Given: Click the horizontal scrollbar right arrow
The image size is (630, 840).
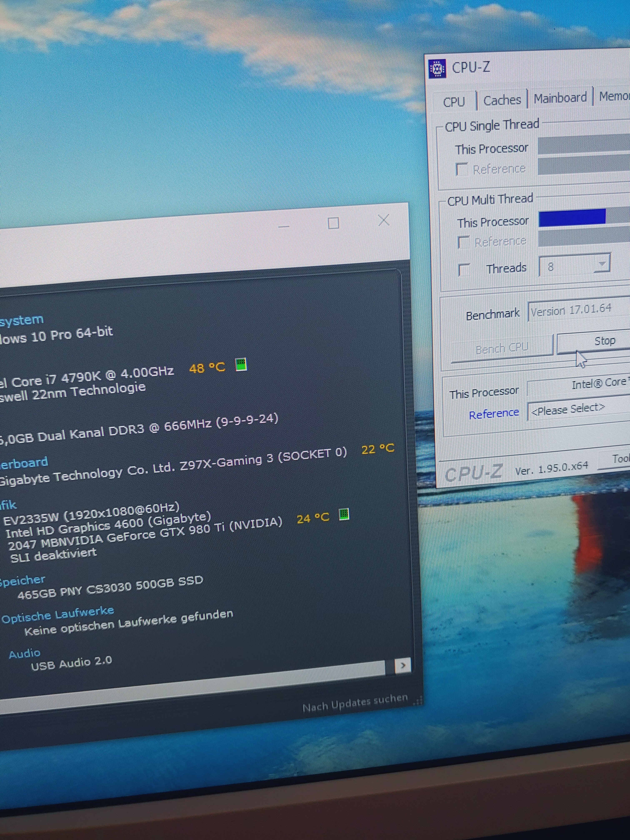Looking at the screenshot, I should [x=403, y=665].
